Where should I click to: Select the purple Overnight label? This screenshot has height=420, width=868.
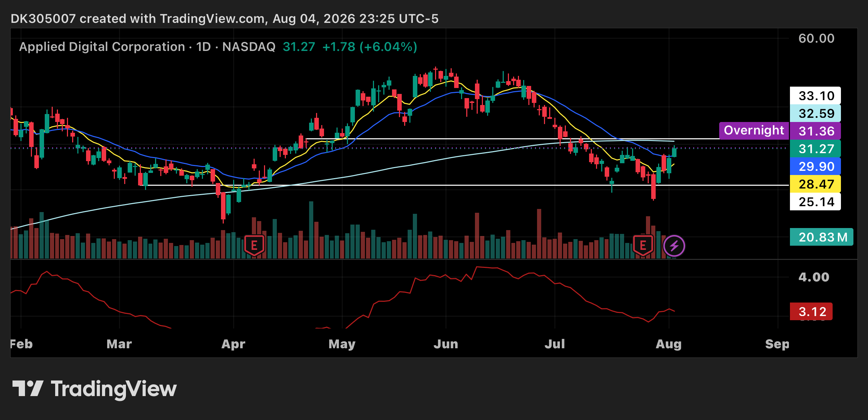[754, 131]
